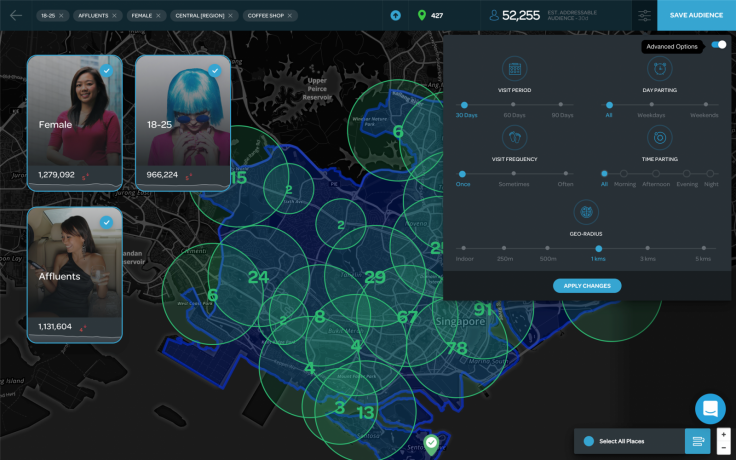
Task: Click the map cluster labeled 67
Action: [407, 317]
